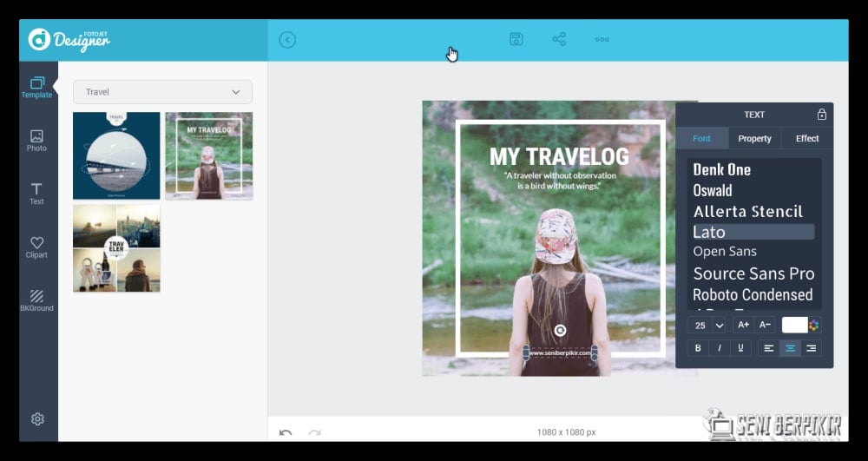
Task: Click the white text color swatch
Action: pos(794,326)
